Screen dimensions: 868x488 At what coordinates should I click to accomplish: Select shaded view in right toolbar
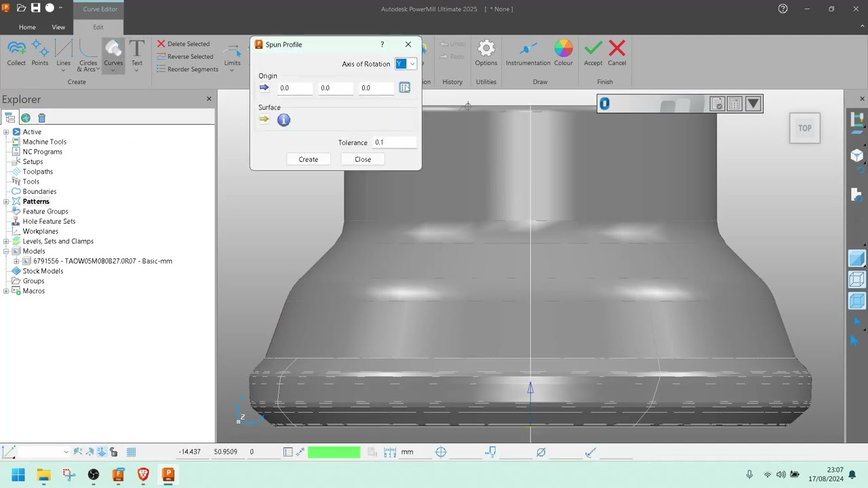(x=857, y=259)
